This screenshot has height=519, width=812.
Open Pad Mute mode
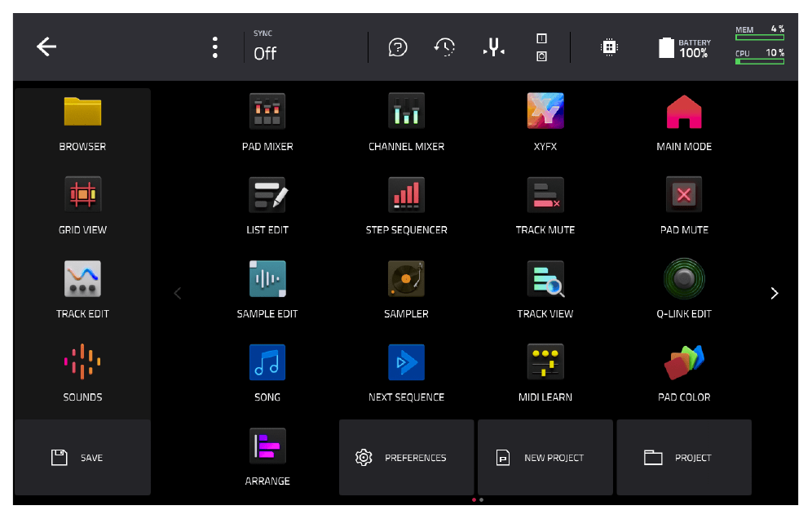click(x=683, y=206)
